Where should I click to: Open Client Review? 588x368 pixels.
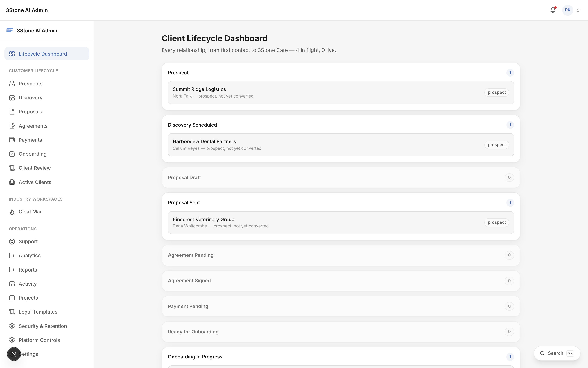pyautogui.click(x=47, y=168)
